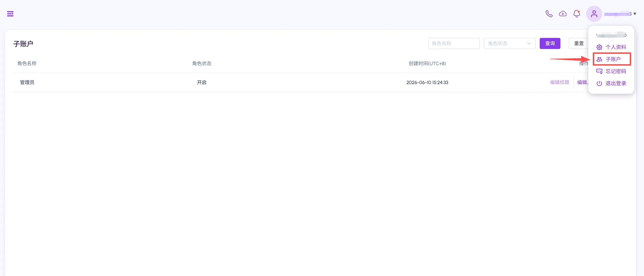Open the phone contact icon
Screen dimensions: 644x276
coord(549,14)
